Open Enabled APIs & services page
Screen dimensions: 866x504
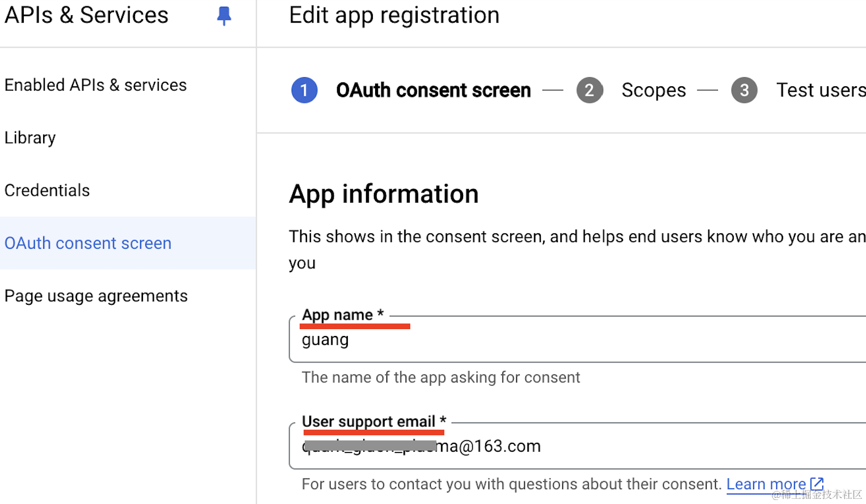point(95,85)
